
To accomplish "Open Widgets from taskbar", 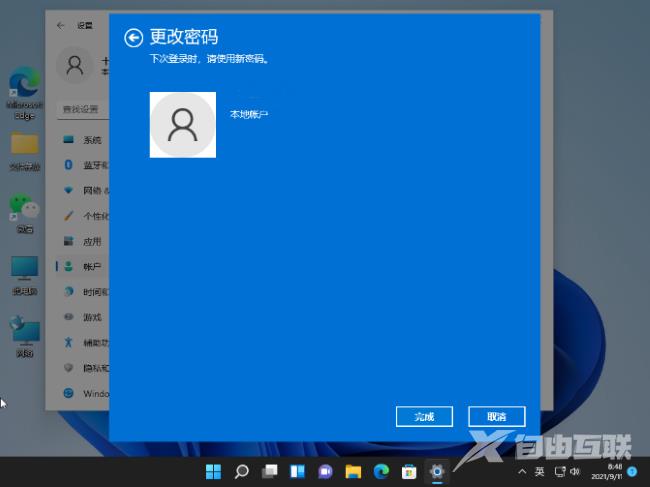I will point(297,472).
